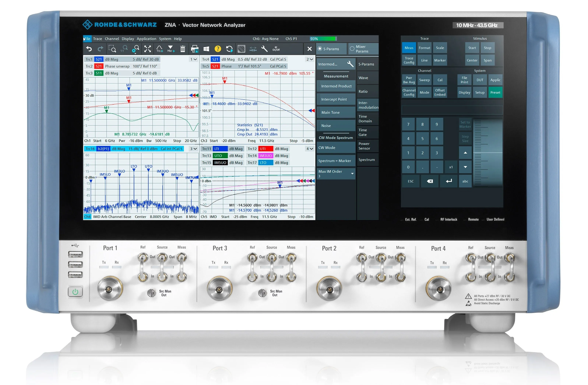
Task: Switch to the Time Domain tab
Action: coord(368,119)
